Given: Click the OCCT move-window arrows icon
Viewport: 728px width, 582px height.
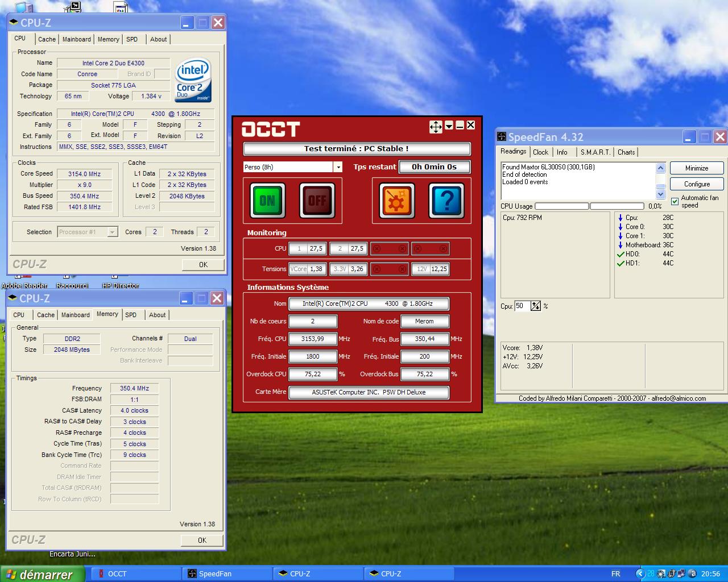Looking at the screenshot, I should click(436, 127).
